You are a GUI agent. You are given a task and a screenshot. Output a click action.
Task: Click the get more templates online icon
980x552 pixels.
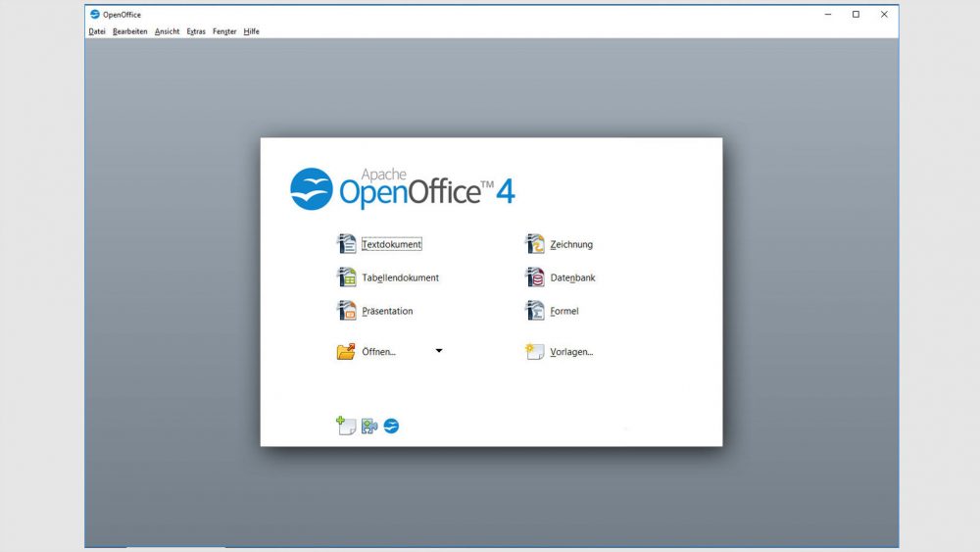coord(346,426)
